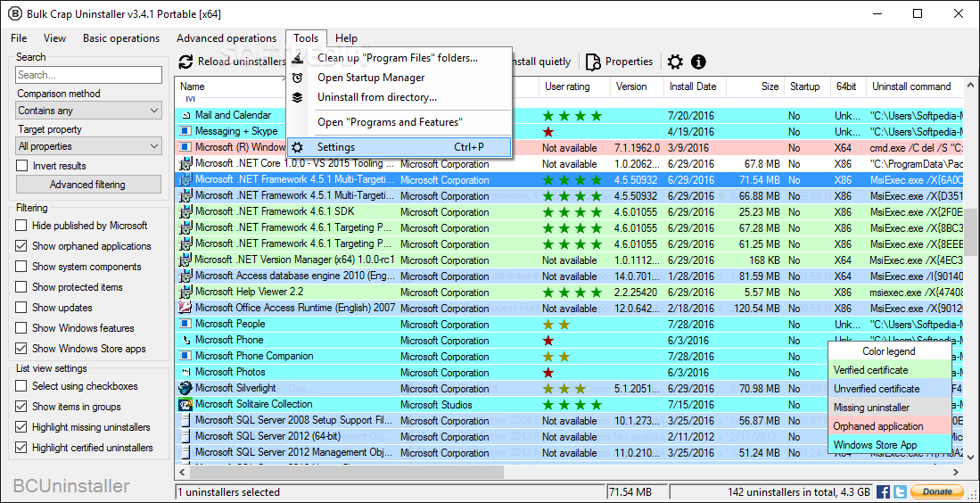The image size is (980, 503).
Task: Click the gear icon next to Settings entry
Action: coord(298,147)
